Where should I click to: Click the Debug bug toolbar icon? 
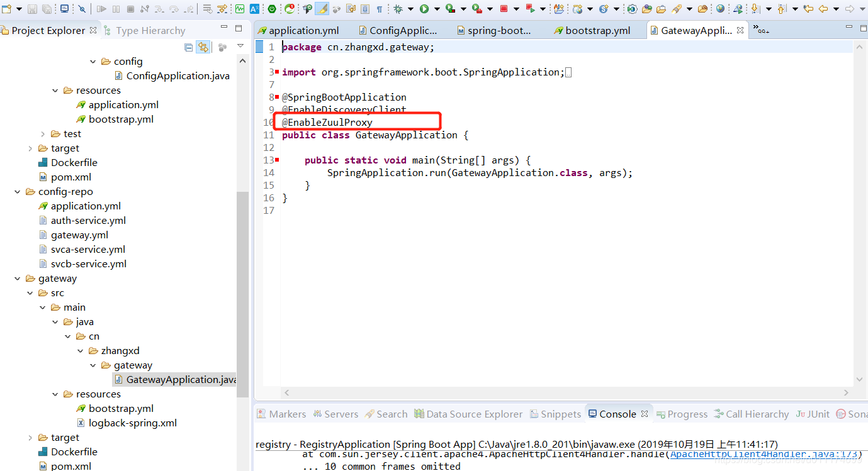tap(398, 9)
